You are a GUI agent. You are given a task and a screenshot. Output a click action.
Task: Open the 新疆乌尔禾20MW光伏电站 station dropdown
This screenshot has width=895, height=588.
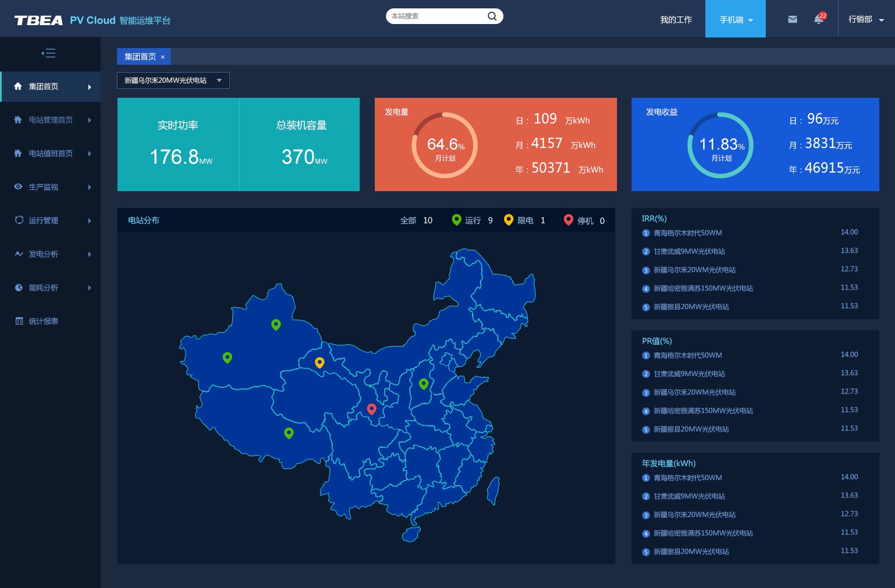173,80
